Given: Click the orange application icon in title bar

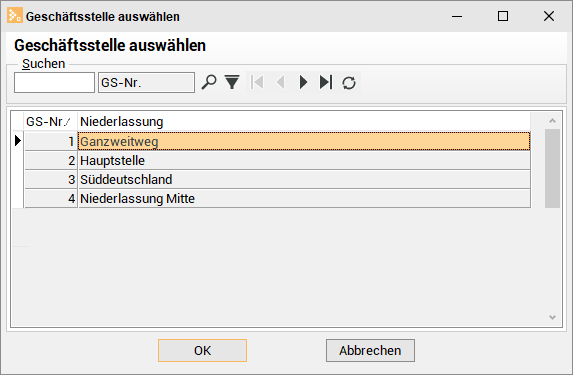Looking at the screenshot, I should [15, 16].
